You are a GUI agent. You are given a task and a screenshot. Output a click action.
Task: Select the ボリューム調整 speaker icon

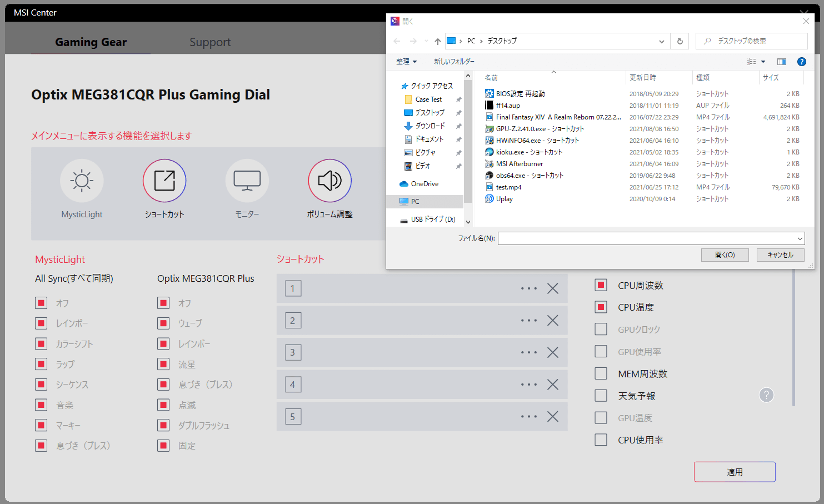tap(330, 181)
